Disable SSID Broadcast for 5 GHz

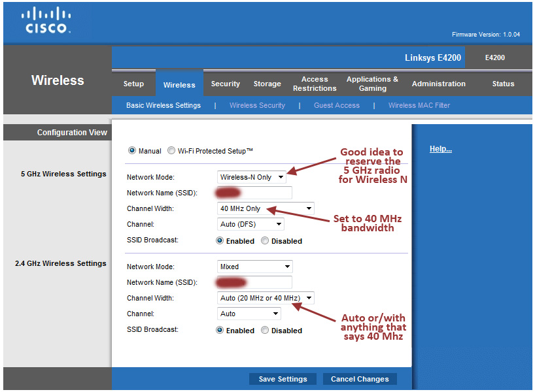point(265,241)
